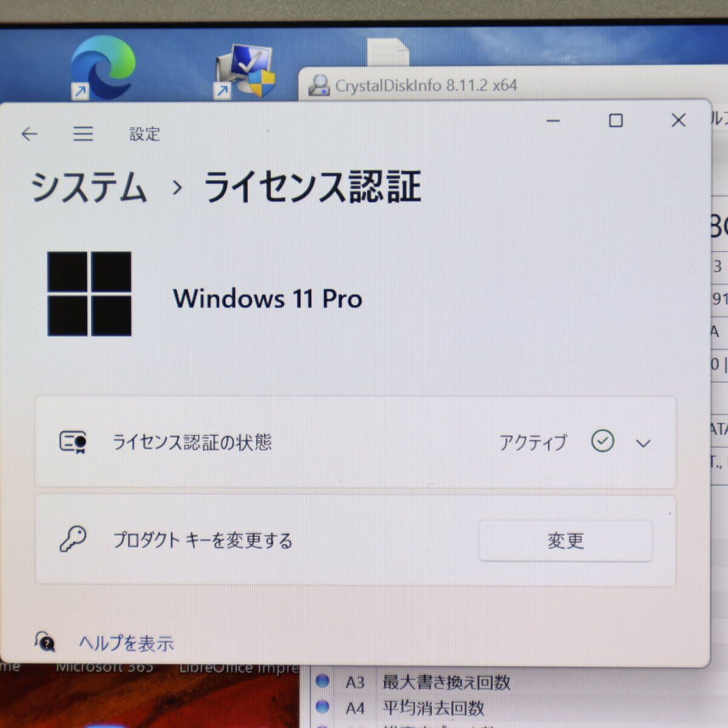Open the ヘルプを表示 link
This screenshot has height=728, width=728.
(x=126, y=643)
